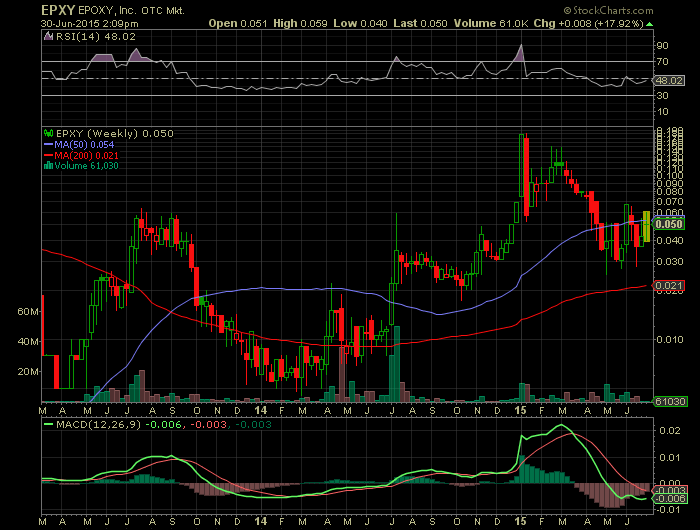Click the 30 oversold level label on the RSI axis

point(662,96)
